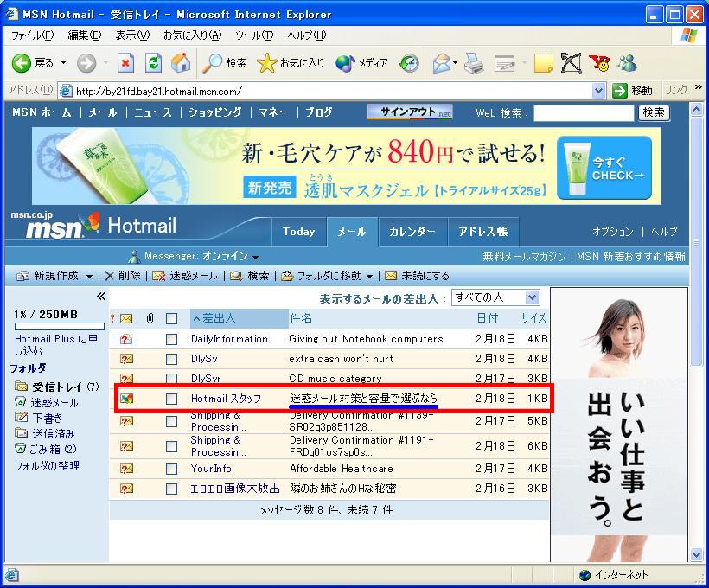709x588 pixels.
Task: Click the Web 検索 button
Action: tap(654, 112)
